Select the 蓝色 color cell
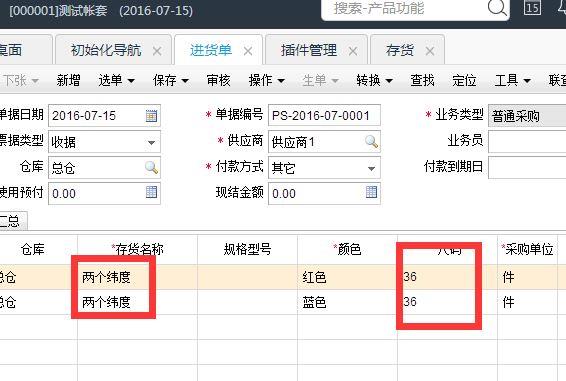 pyautogui.click(x=347, y=302)
